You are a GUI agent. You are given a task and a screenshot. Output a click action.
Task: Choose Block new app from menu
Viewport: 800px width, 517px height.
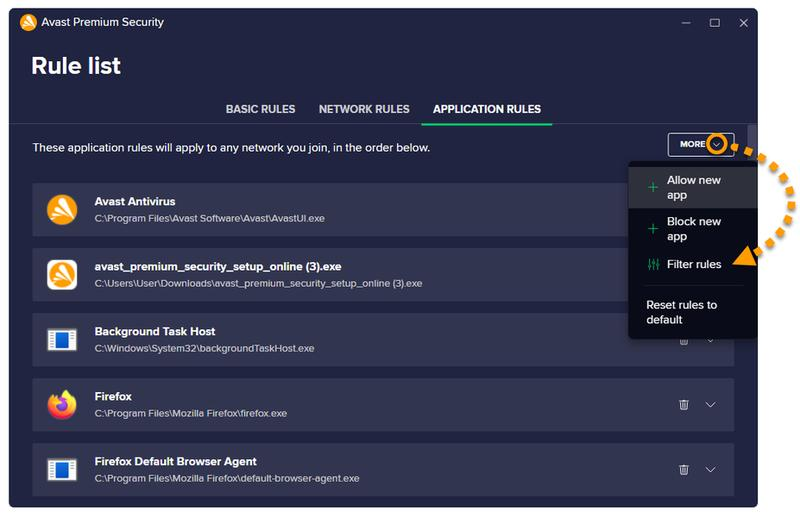(x=692, y=229)
